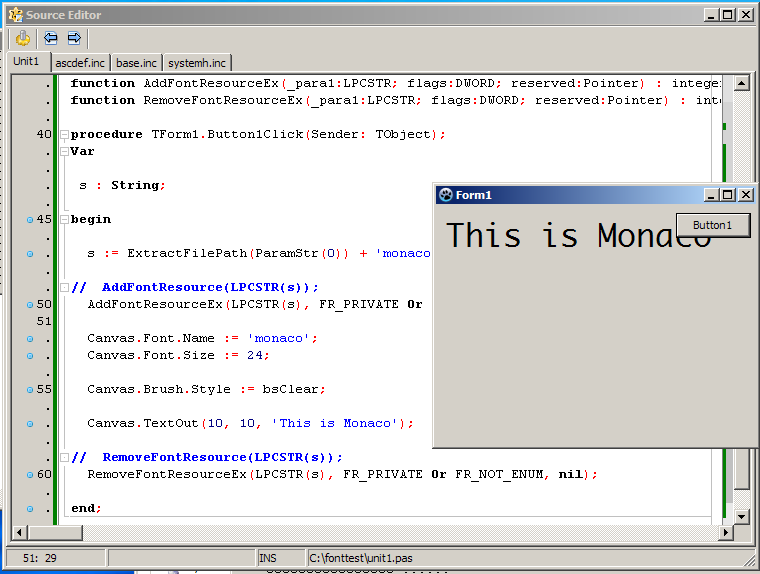Click the Source Editor title bar icon
The width and height of the screenshot is (760, 574).
pyautogui.click(x=15, y=15)
